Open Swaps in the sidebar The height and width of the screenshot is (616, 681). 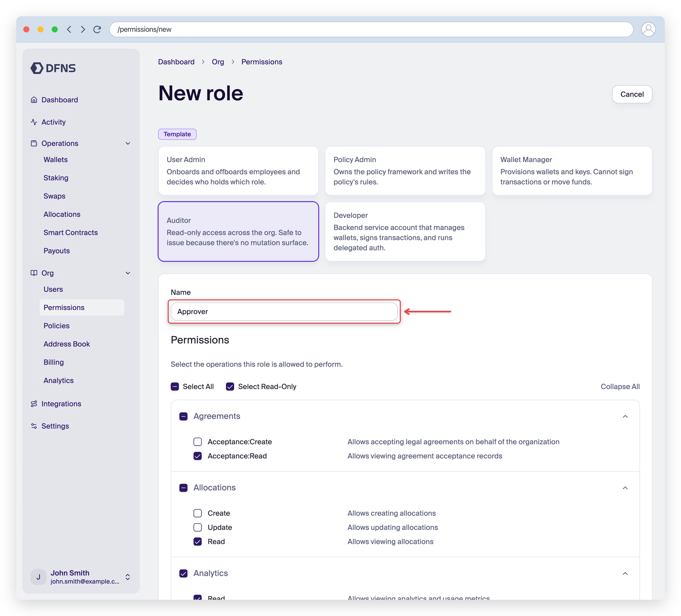[54, 196]
